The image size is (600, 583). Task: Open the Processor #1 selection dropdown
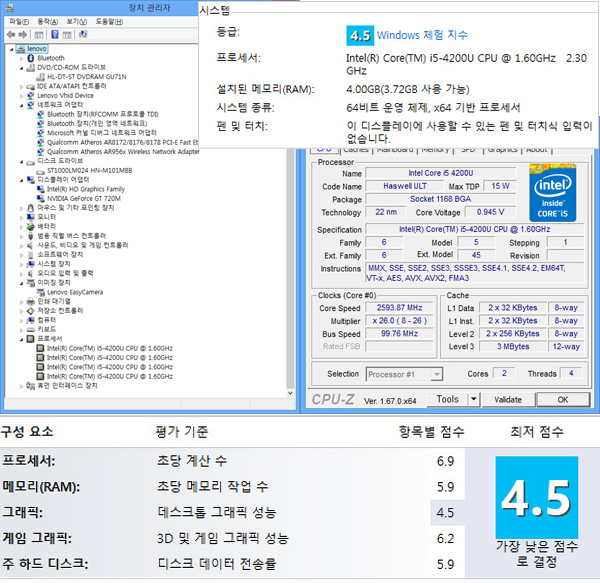click(x=437, y=374)
